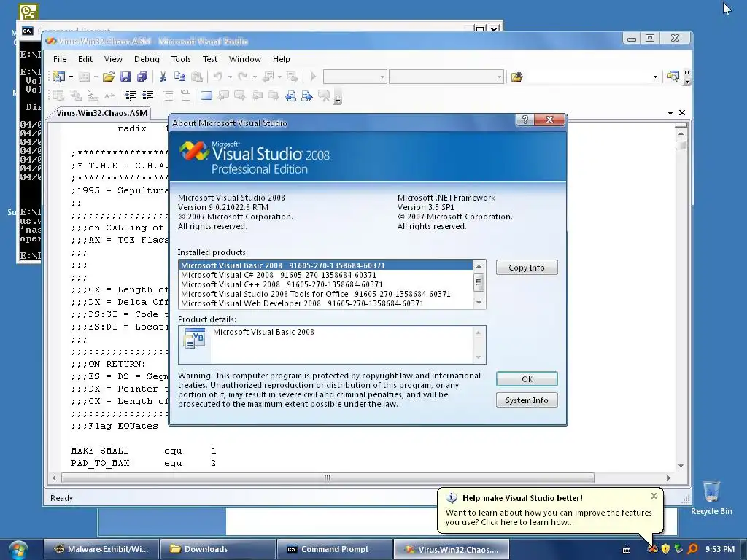747x560 pixels.
Task: Click the Find in Files icon
Action: pos(517,77)
